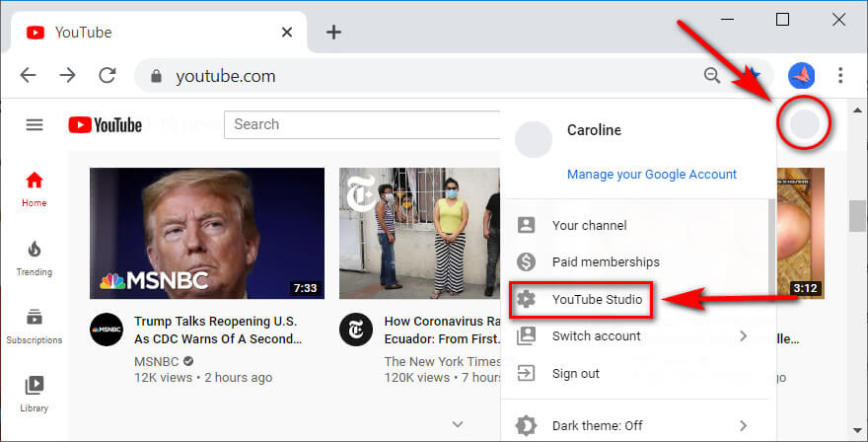This screenshot has height=442, width=868.
Task: Click the zoom magnifier icon in address bar
Action: 712,75
